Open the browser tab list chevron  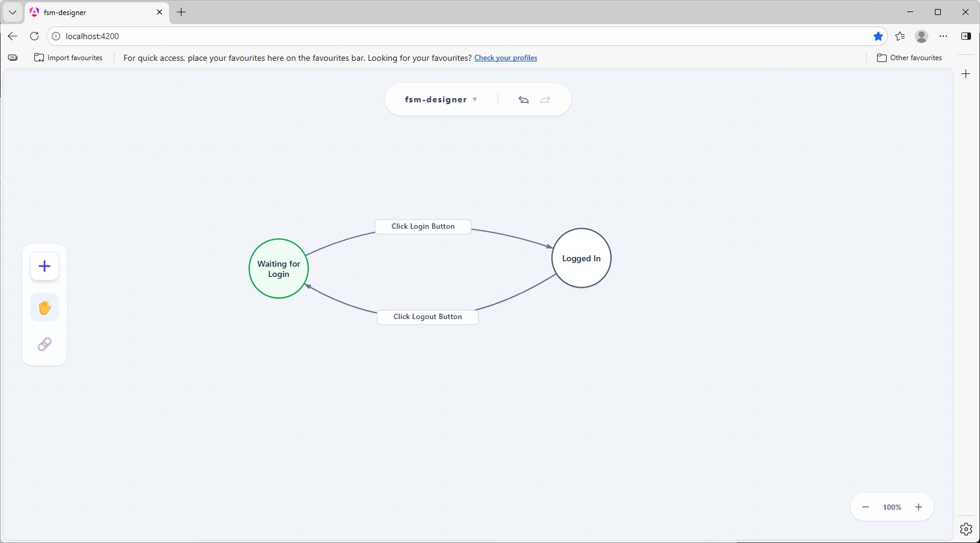point(12,12)
